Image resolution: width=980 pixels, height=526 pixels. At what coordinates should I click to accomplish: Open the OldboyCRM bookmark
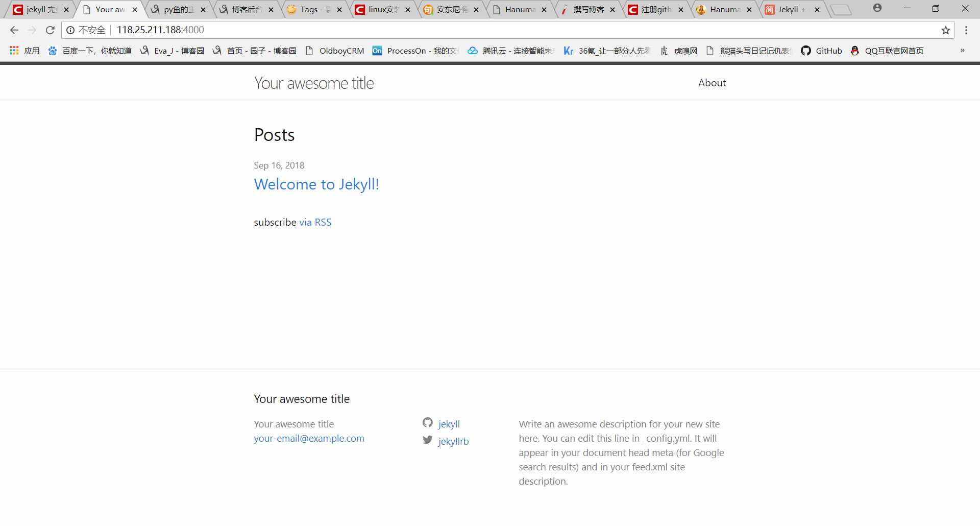click(x=335, y=51)
